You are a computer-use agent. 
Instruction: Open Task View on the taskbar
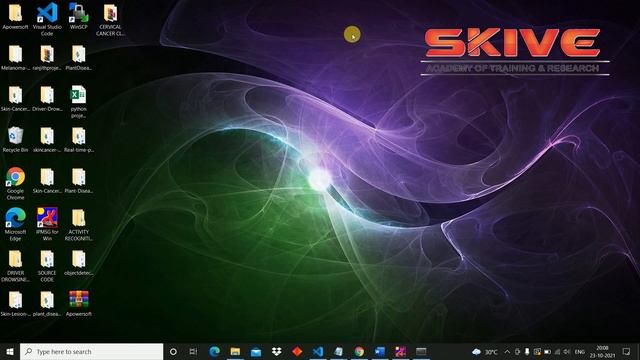point(193,351)
